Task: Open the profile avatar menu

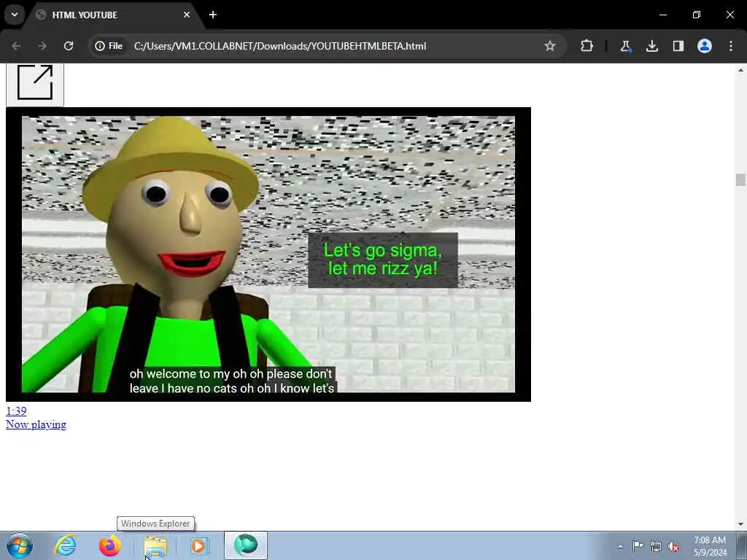Action: pos(705,46)
